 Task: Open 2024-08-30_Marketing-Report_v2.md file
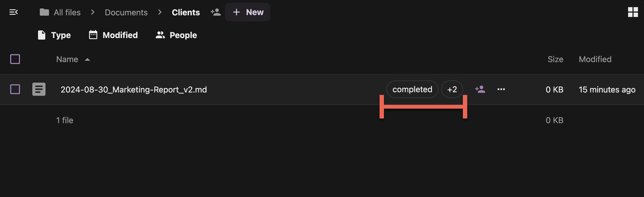pos(134,89)
